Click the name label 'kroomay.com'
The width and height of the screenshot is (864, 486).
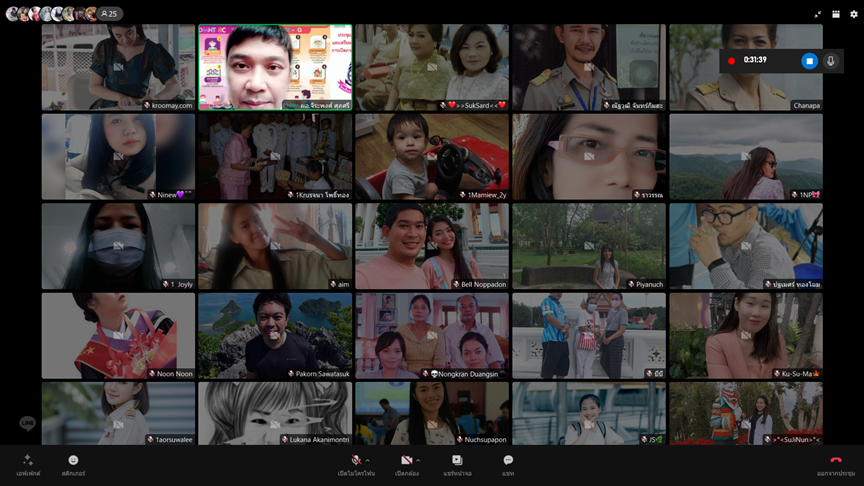(x=172, y=105)
